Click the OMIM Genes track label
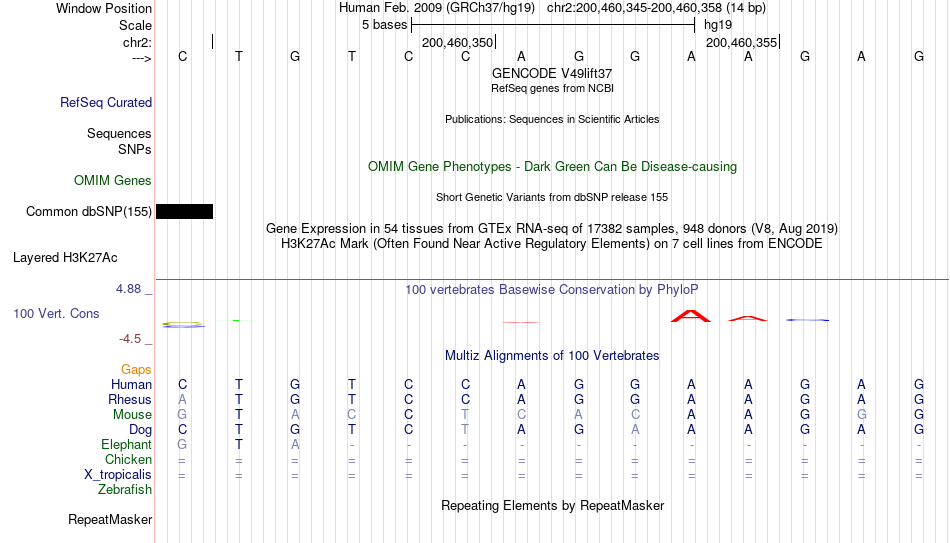950x543 pixels. (x=113, y=181)
